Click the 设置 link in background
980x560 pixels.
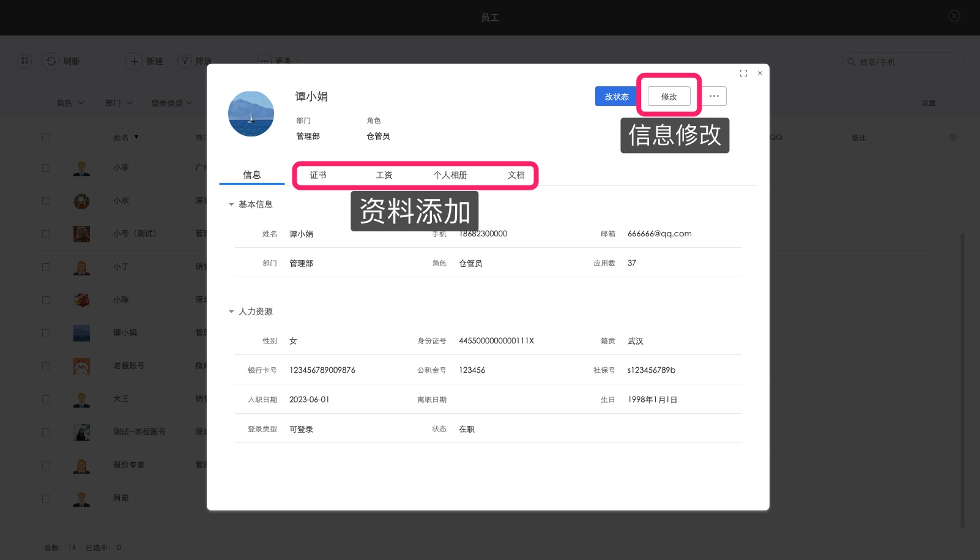coord(929,103)
